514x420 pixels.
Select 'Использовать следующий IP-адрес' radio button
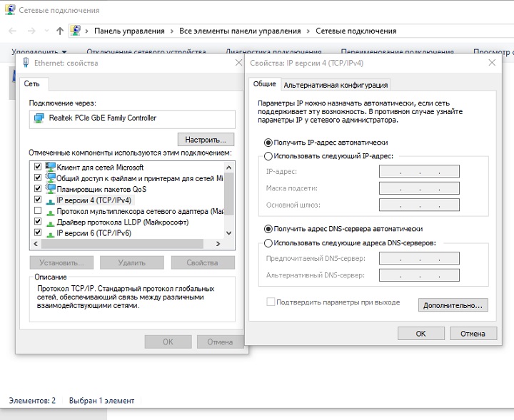pos(268,155)
